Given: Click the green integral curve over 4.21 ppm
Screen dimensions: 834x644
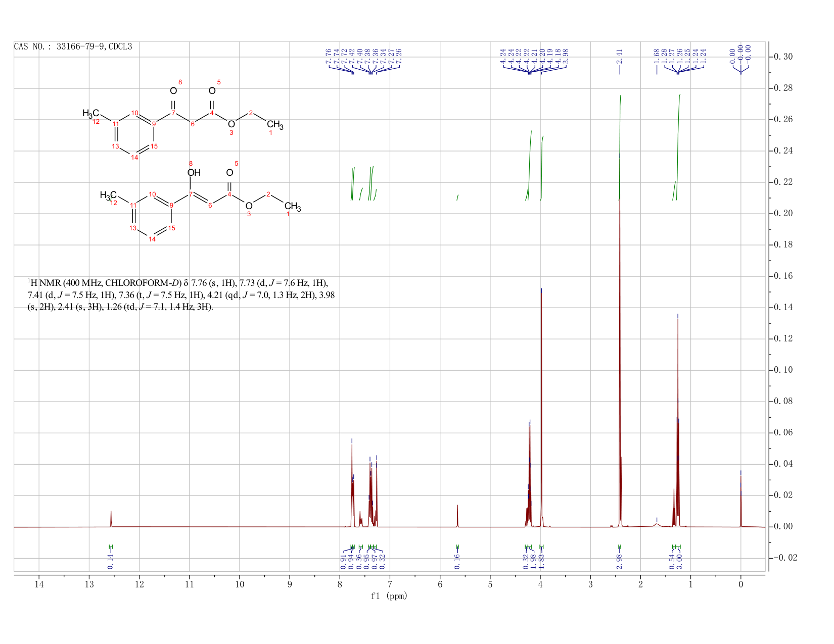Looking at the screenshot, I should (529, 165).
